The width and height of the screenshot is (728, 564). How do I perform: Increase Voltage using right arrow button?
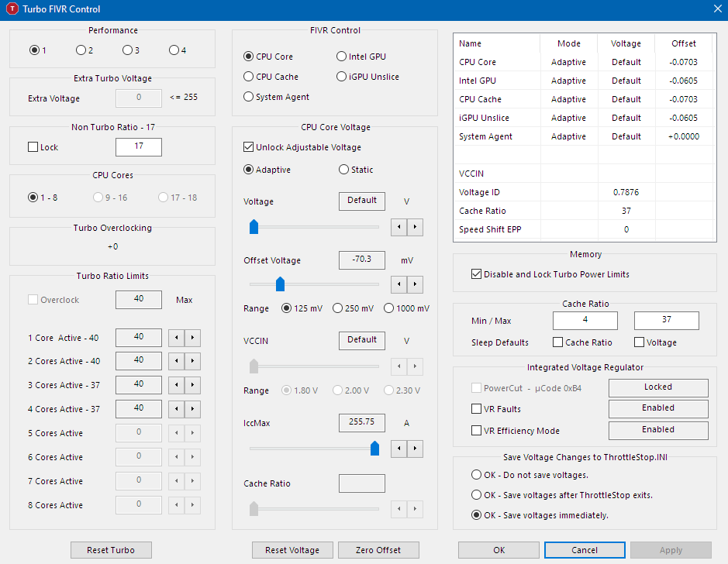416,227
